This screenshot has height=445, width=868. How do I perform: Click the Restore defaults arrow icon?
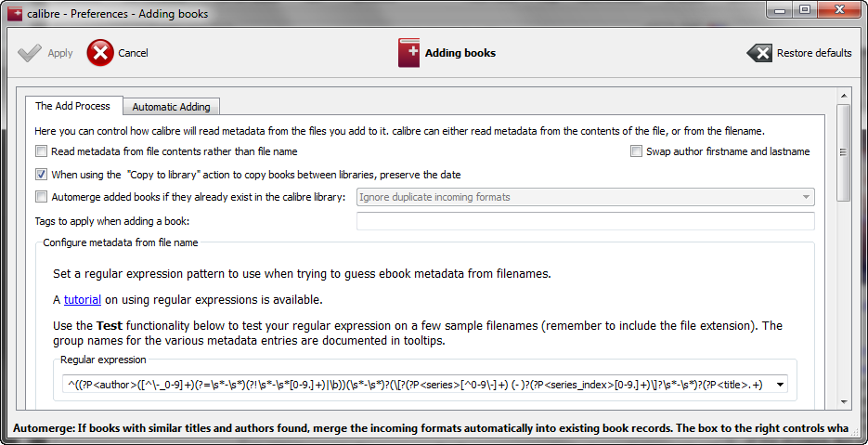pyautogui.click(x=759, y=53)
